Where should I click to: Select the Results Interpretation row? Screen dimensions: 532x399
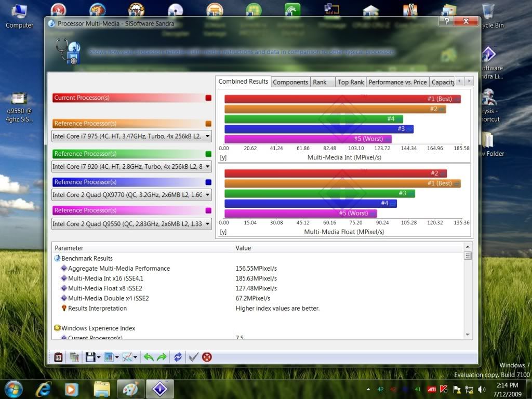tap(258, 309)
